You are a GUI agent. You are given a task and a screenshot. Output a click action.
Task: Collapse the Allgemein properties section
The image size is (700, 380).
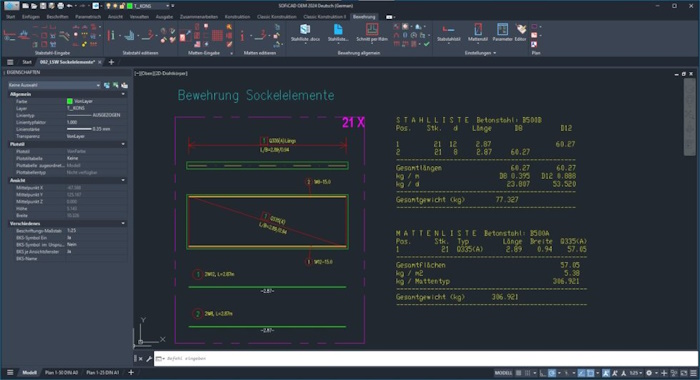coord(123,94)
